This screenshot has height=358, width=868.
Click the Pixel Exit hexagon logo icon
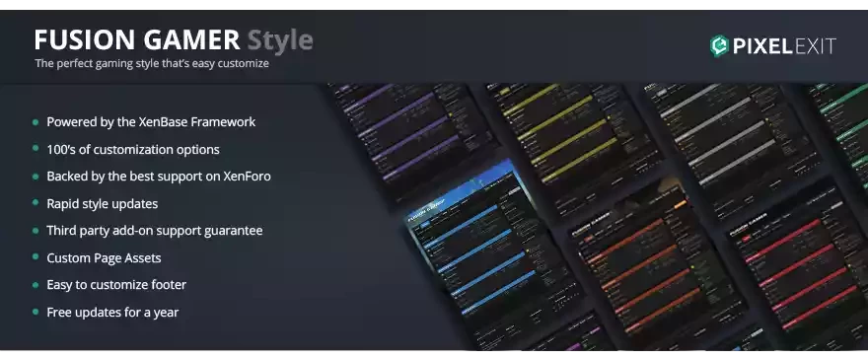point(719,46)
